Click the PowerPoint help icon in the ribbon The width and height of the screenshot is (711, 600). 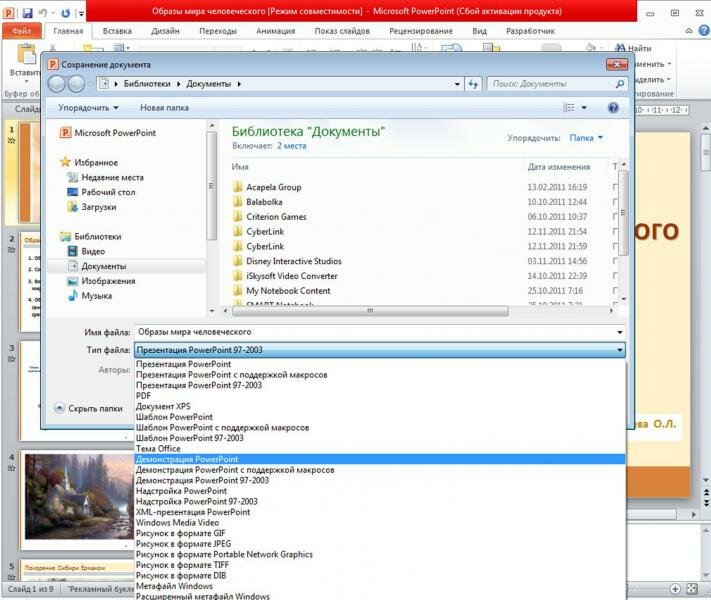(x=704, y=31)
